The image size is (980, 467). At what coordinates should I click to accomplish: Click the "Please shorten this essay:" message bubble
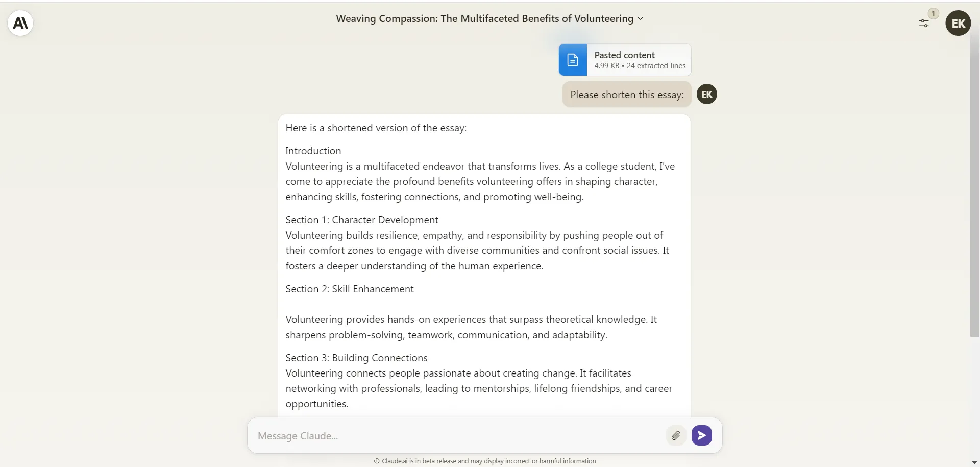tap(626, 95)
